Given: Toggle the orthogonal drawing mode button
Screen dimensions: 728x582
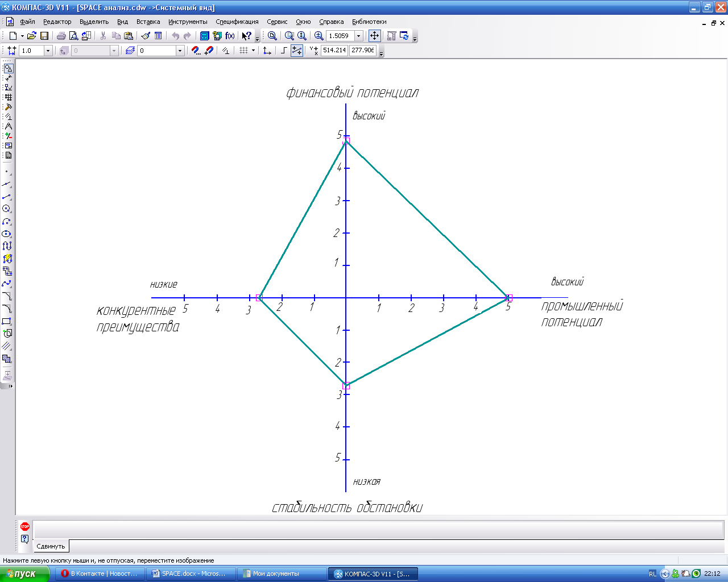Looking at the screenshot, I should click(x=284, y=51).
